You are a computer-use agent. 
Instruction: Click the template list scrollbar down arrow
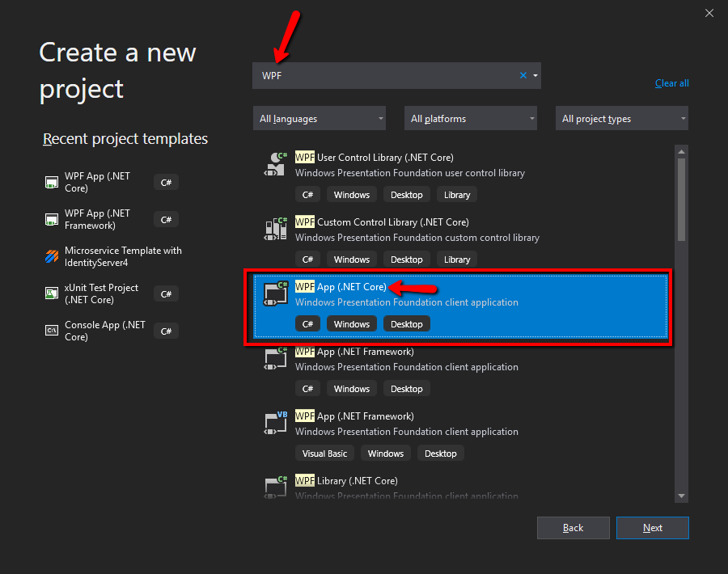tap(681, 496)
